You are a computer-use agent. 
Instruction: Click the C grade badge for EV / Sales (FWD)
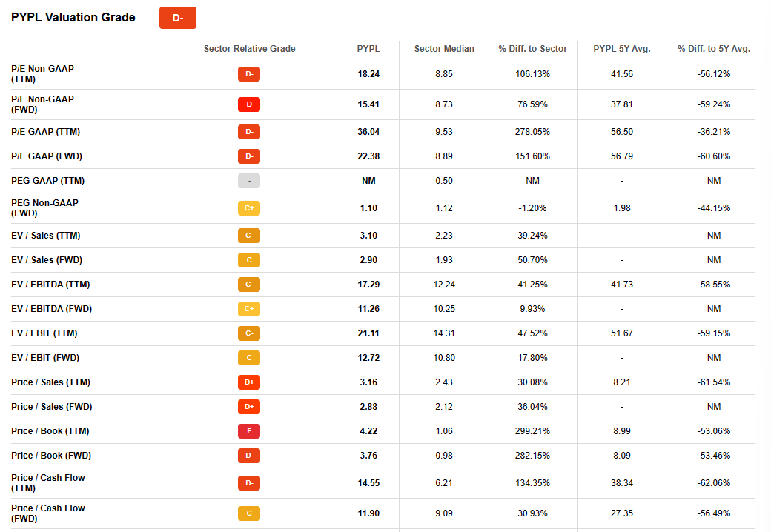249,260
